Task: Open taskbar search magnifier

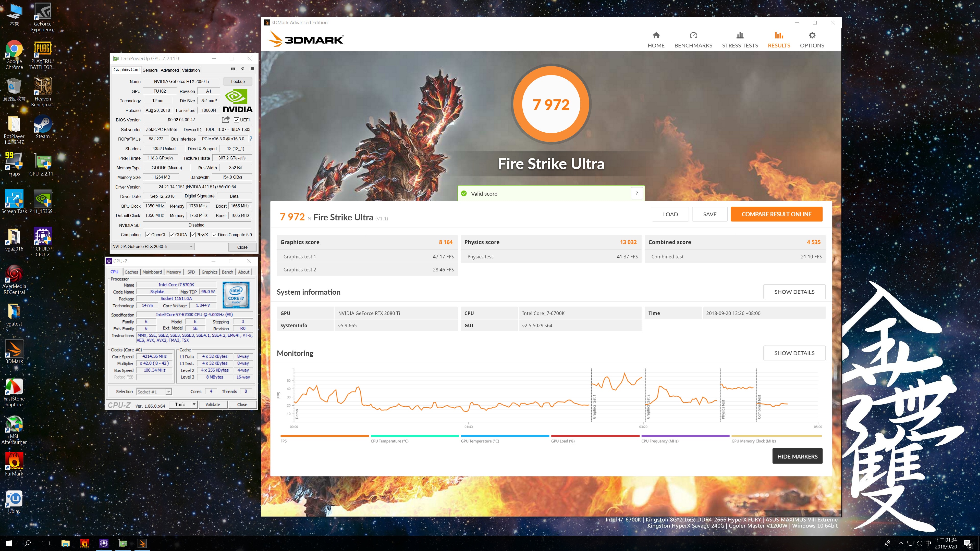Action: 27,543
